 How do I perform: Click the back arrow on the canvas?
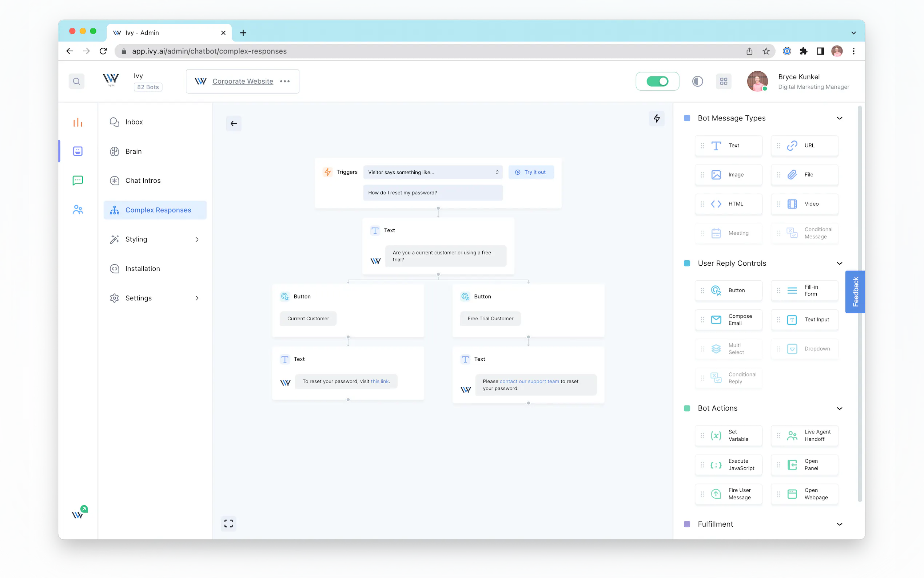(234, 123)
